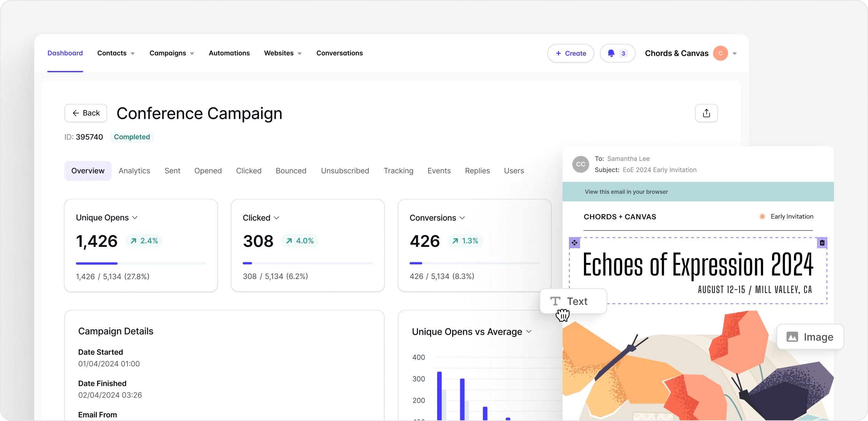
Task: Click the Text block T icon
Action: 555,301
